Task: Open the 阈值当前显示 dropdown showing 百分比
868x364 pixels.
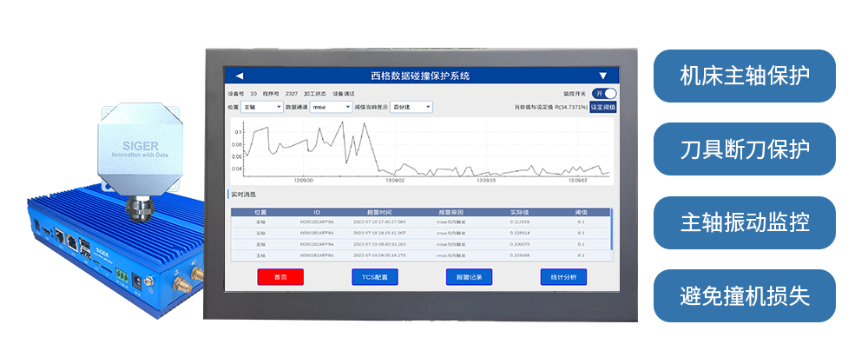Action: (411, 107)
